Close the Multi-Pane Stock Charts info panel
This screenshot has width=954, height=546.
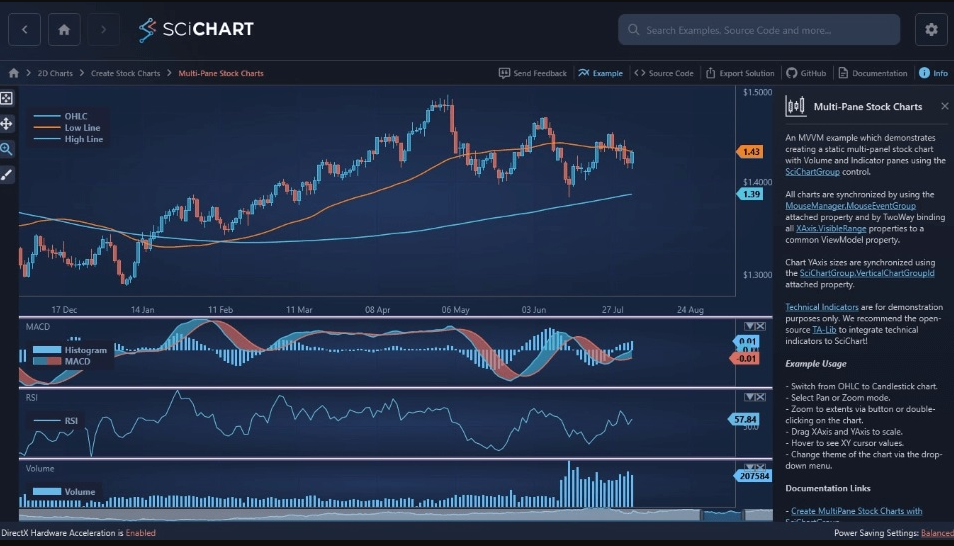pos(944,106)
